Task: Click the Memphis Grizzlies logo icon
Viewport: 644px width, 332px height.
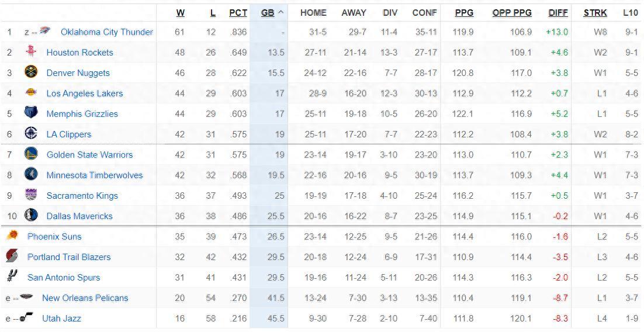Action: coord(31,113)
